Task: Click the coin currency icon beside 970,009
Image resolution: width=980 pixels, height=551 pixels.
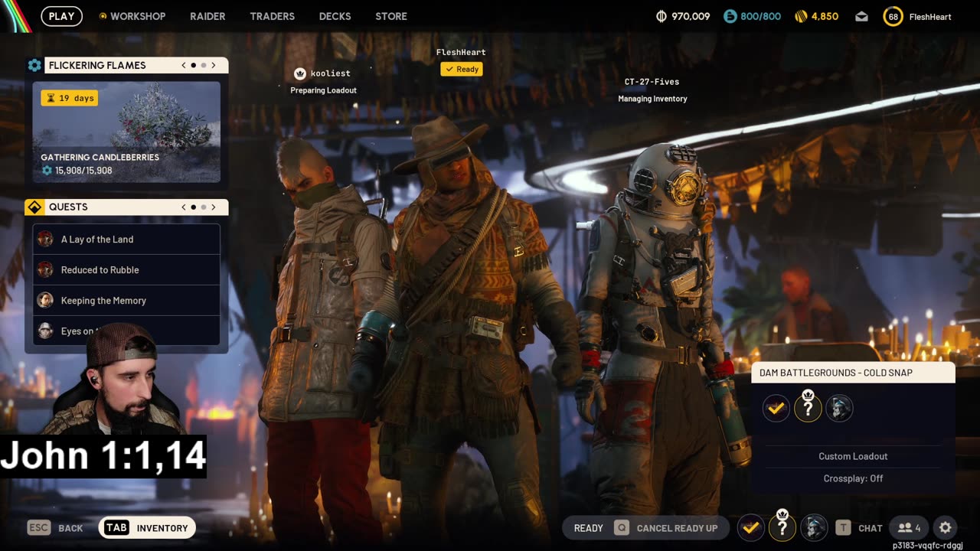Action: 661,16
